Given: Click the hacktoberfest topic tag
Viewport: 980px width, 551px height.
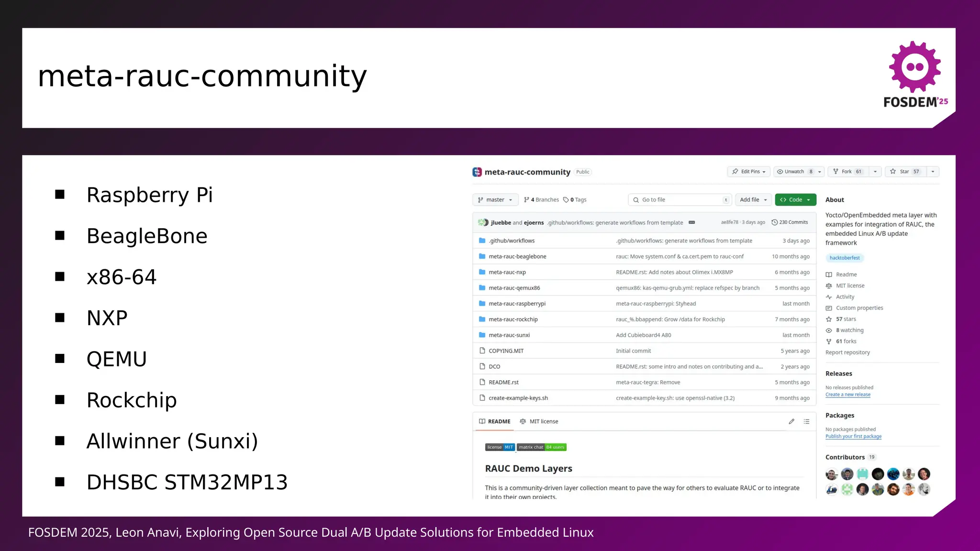Looking at the screenshot, I should click(845, 258).
